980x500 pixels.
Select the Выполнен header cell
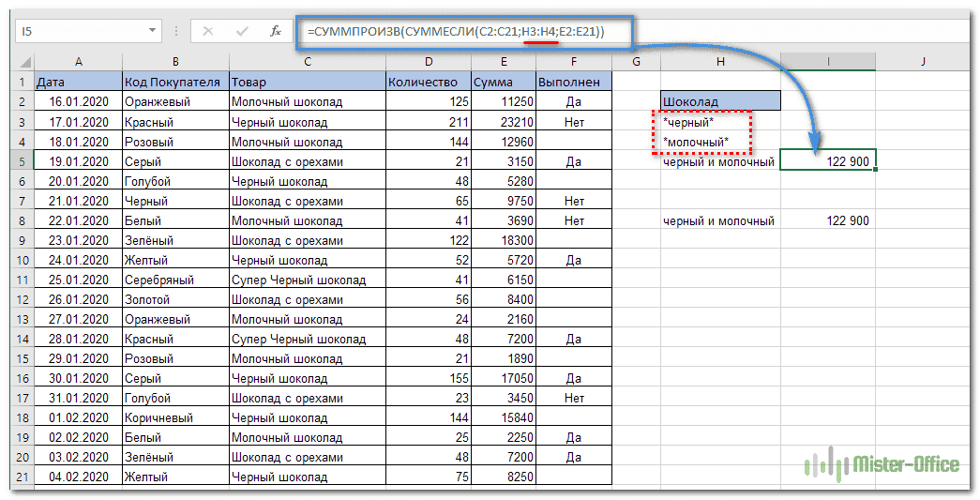574,82
